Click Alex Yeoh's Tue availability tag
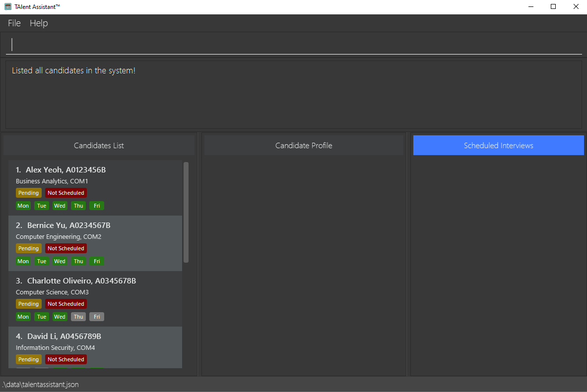 (42, 206)
